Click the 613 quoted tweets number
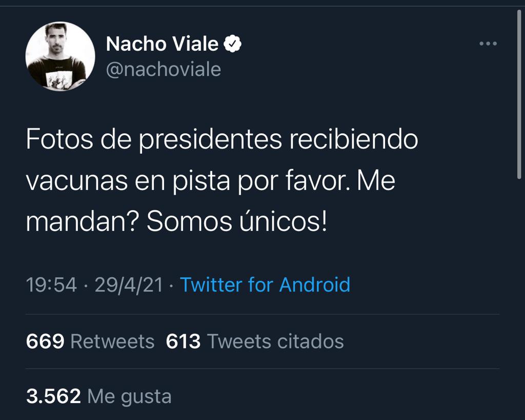 coord(183,341)
